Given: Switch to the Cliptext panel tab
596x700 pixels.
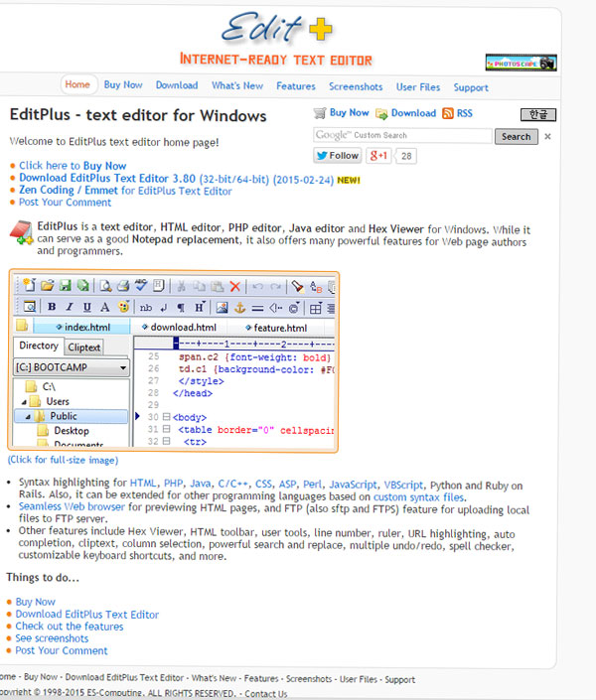Looking at the screenshot, I should (84, 348).
